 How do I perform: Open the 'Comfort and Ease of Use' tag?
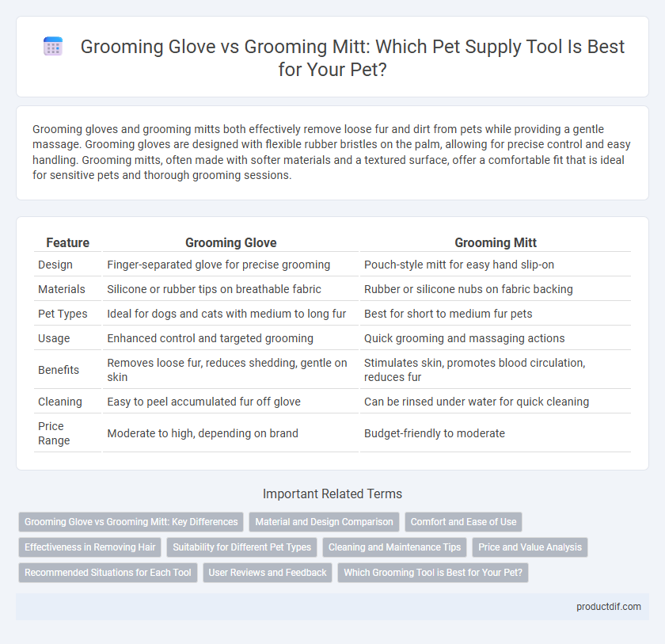(x=463, y=522)
